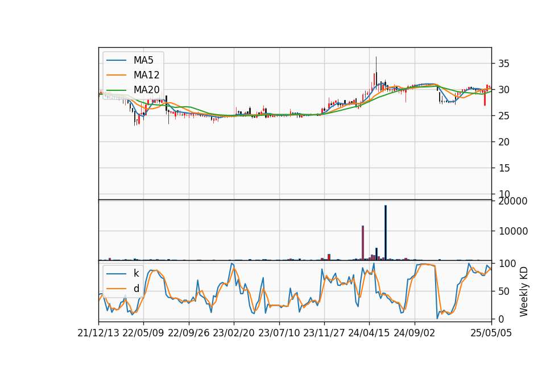Click the KD axis tick 0
The width and height of the screenshot is (546, 392).
click(502, 319)
